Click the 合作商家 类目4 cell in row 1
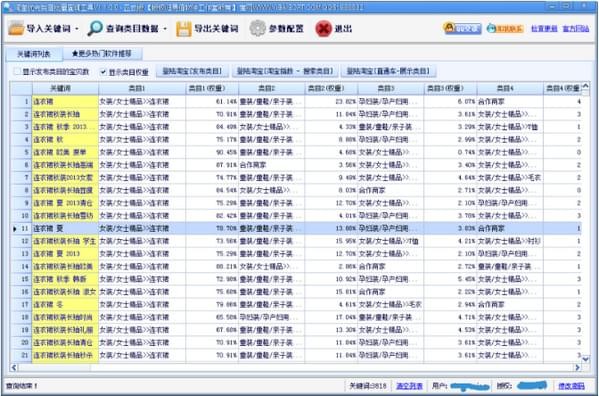The width and height of the screenshot is (599, 396). pos(510,101)
